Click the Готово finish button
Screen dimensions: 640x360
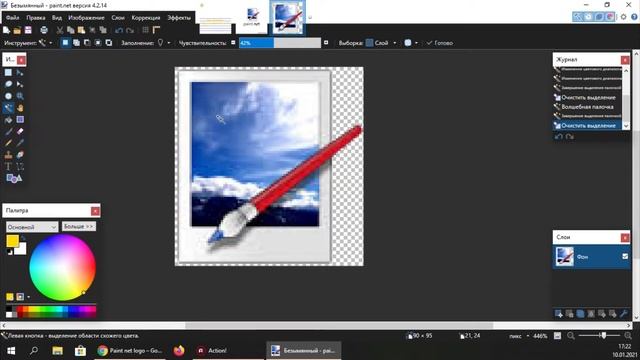(440, 43)
